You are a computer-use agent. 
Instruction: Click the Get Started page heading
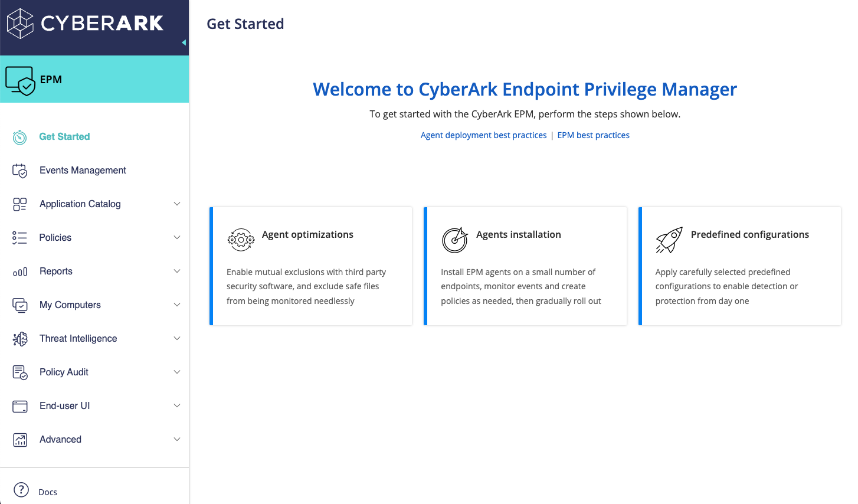(245, 24)
